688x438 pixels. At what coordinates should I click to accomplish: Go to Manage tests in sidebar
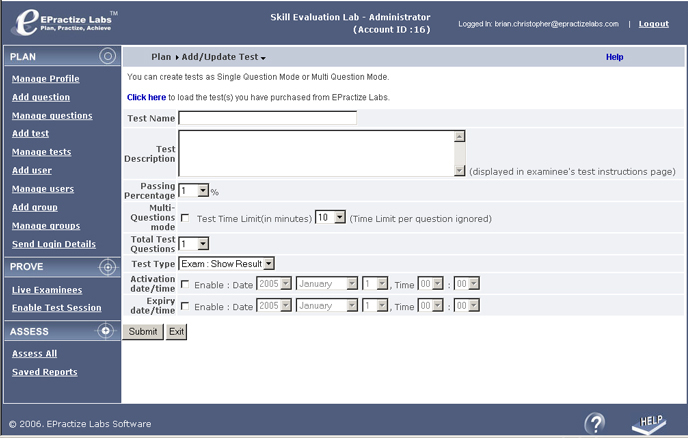(41, 152)
